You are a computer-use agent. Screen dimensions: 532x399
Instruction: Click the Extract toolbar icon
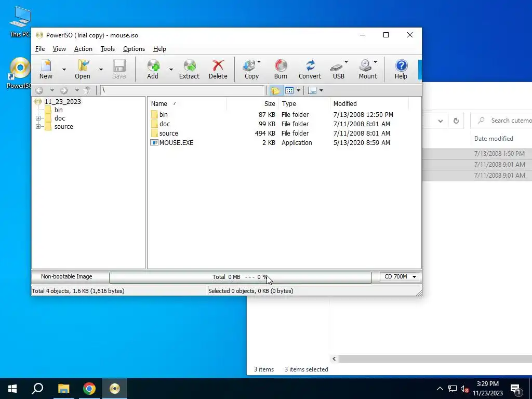click(x=189, y=69)
